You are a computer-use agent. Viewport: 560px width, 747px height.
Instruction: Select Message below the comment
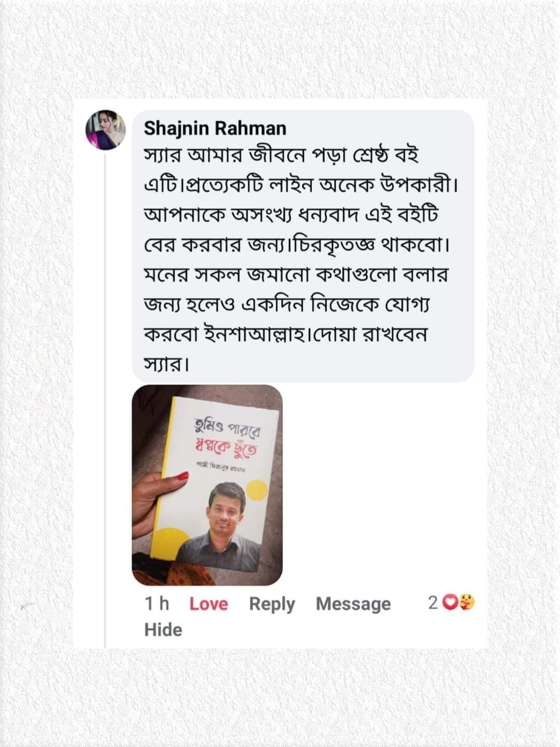[353, 604]
